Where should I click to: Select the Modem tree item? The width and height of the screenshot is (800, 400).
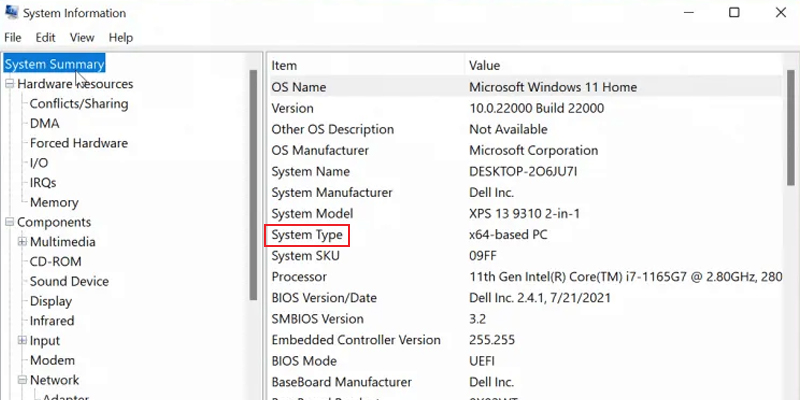point(52,360)
